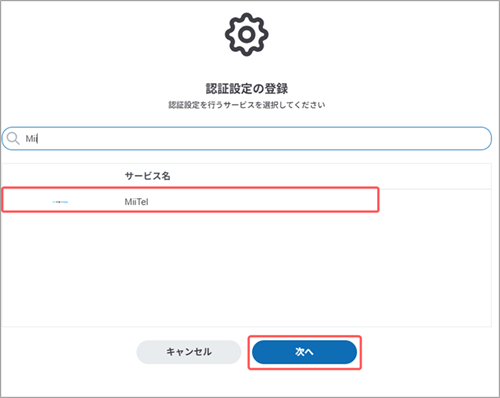This screenshot has width=500, height=398.
Task: Click the サービス名 column header
Action: 147,176
